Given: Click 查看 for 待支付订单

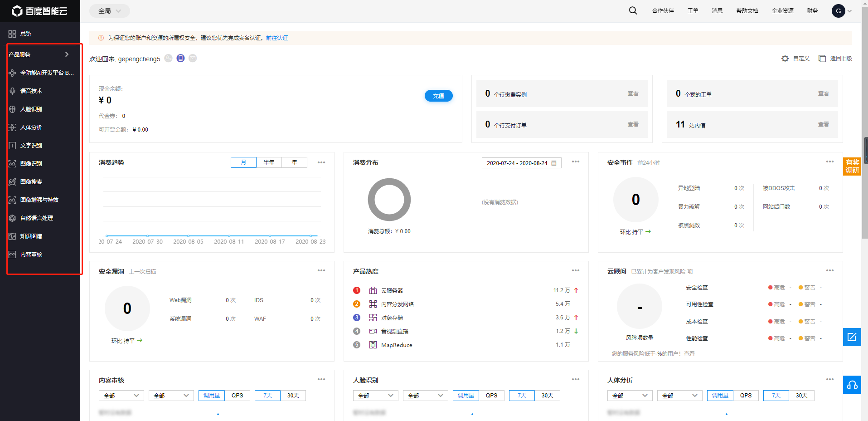Looking at the screenshot, I should pos(633,124).
